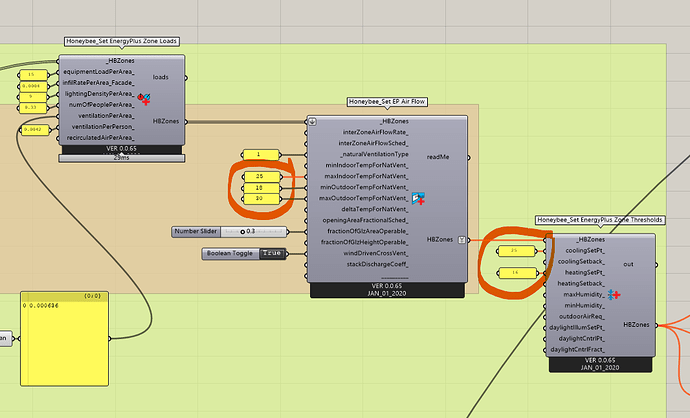Click the readMe output on Air Flow
This screenshot has height=418, width=690.
438,157
